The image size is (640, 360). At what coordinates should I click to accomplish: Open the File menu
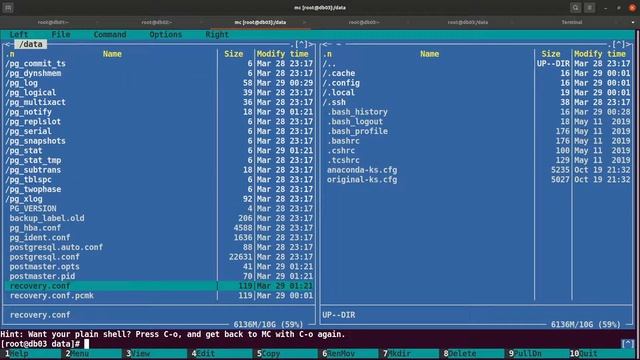pos(61,35)
